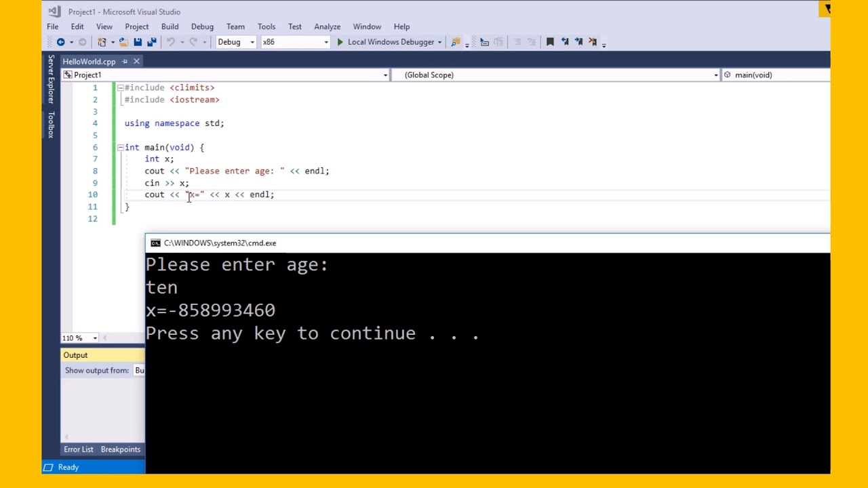Open the Navigate Backward history dropdown arrow
Screen dimensions: 868x488
click(x=71, y=42)
